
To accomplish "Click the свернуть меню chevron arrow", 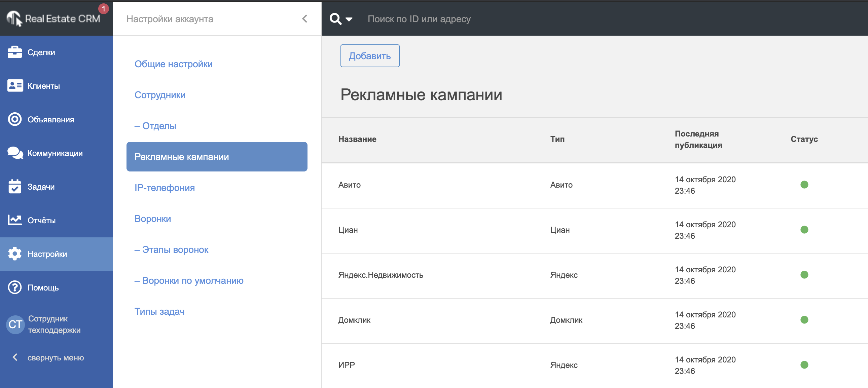I will (x=15, y=357).
